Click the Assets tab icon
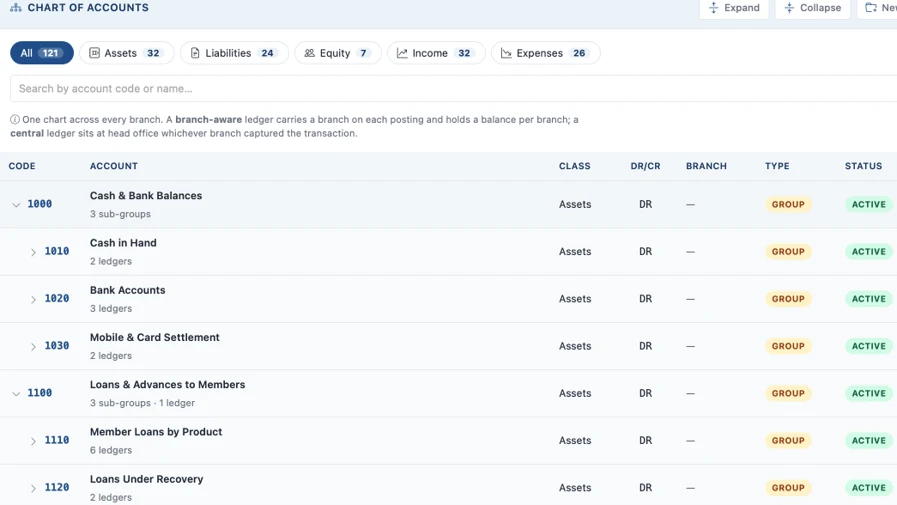 [x=94, y=53]
